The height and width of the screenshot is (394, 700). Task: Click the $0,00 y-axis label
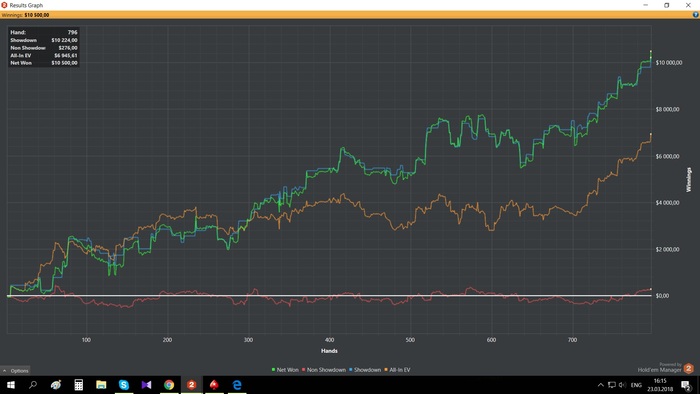coord(662,295)
